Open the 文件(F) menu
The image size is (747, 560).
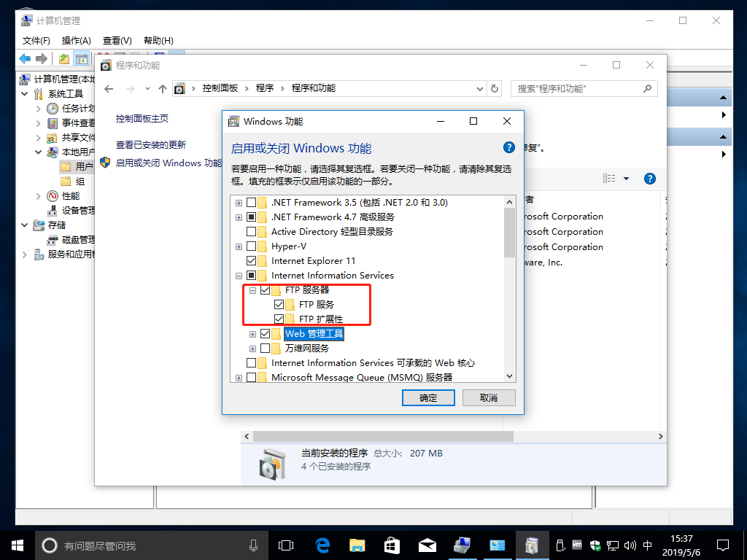tap(36, 41)
